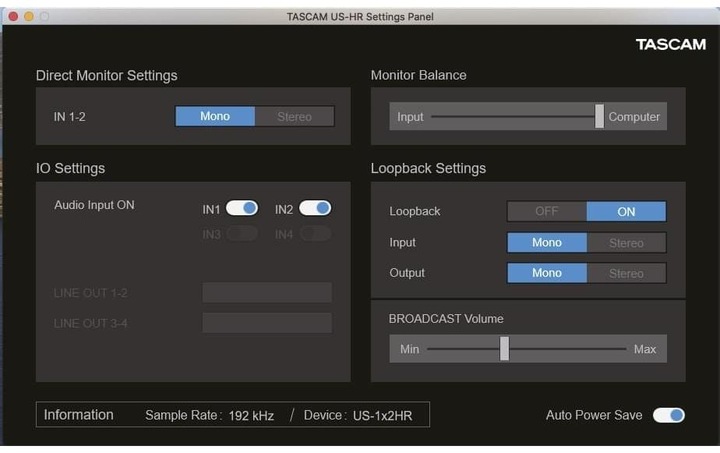720x453 pixels.
Task: Click the Monitor Balance slider handle
Action: (x=599, y=116)
